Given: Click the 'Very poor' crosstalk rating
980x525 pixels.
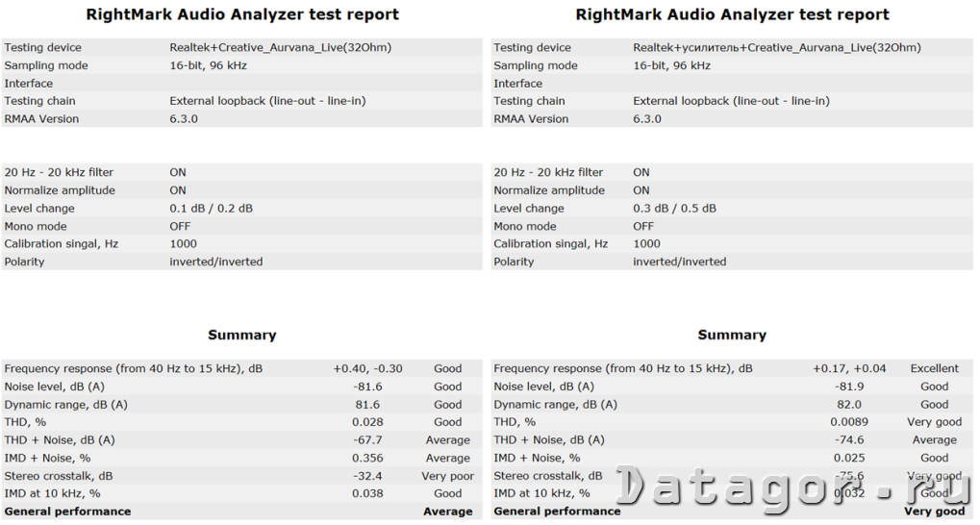Looking at the screenshot, I should click(x=447, y=476).
